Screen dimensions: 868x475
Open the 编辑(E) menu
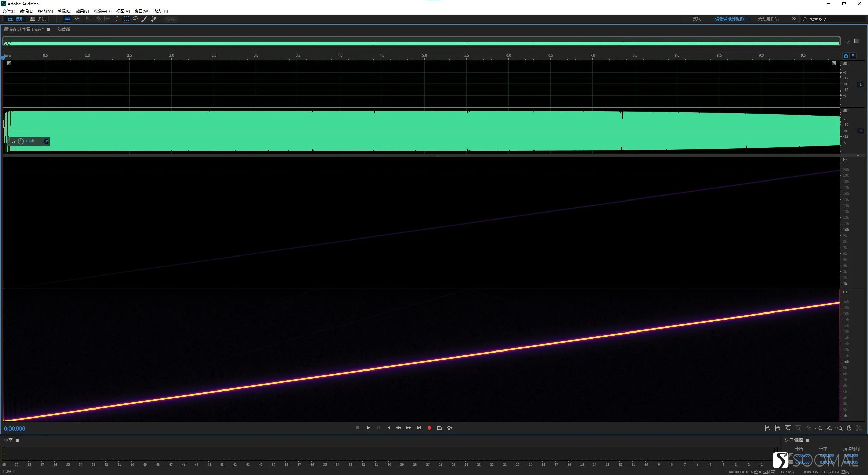(x=26, y=11)
